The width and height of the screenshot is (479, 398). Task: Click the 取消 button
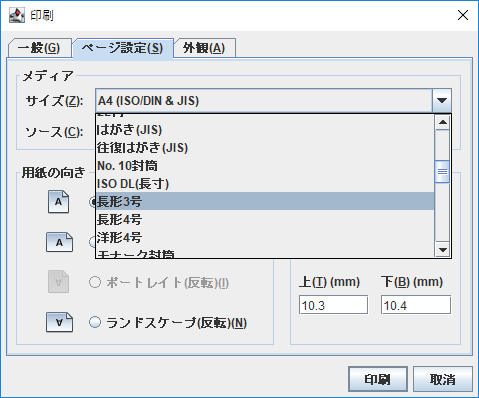pos(443,379)
